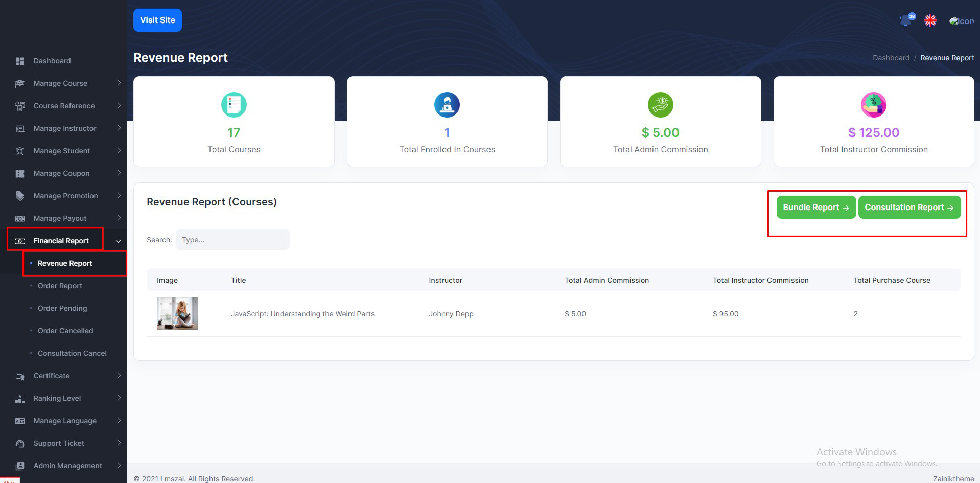Focus the Search text field
The image size is (980, 483).
tap(232, 240)
